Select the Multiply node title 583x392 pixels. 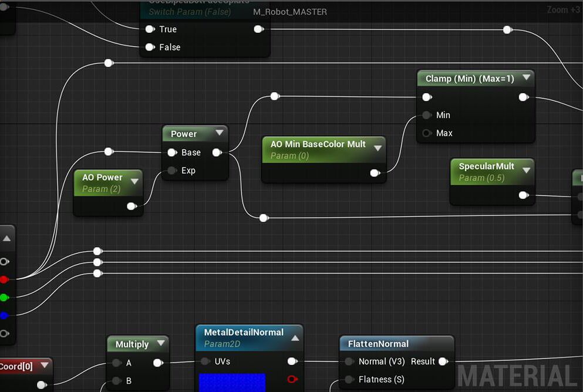(x=132, y=344)
